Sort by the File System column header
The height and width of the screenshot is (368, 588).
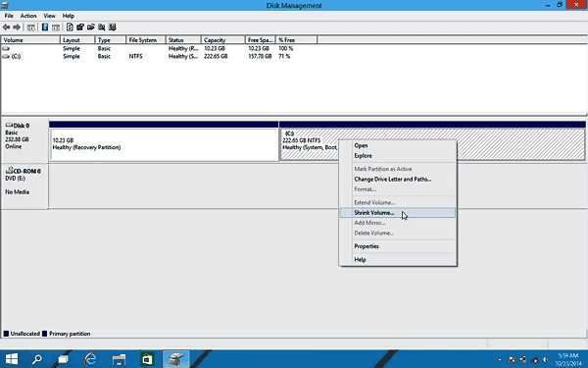[x=146, y=40]
